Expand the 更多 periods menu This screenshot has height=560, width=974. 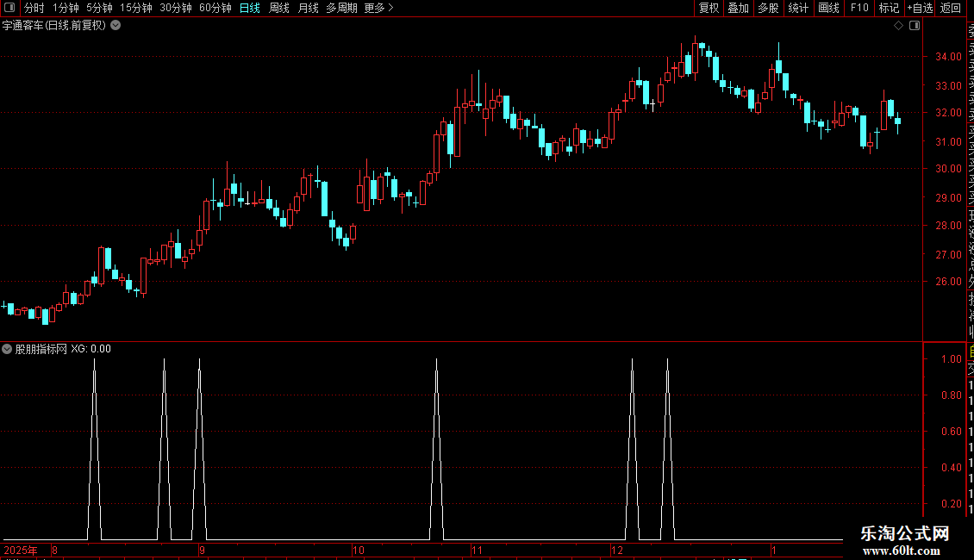378,8
